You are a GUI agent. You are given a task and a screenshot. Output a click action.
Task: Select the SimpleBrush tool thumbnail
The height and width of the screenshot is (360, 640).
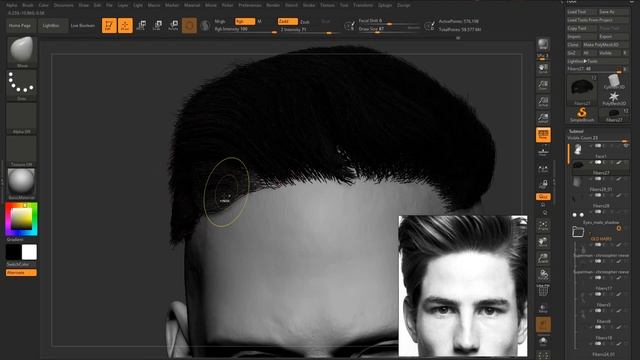click(x=582, y=114)
